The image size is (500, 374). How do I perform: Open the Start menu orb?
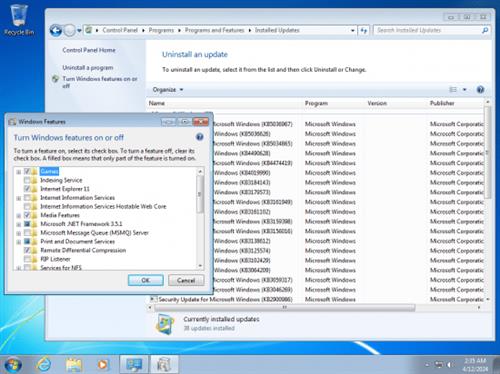click(13, 364)
